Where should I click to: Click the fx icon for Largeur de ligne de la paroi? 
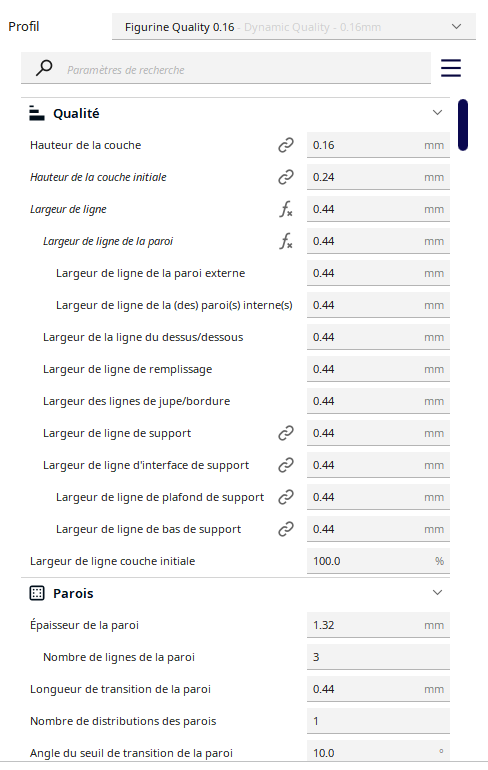[286, 241]
